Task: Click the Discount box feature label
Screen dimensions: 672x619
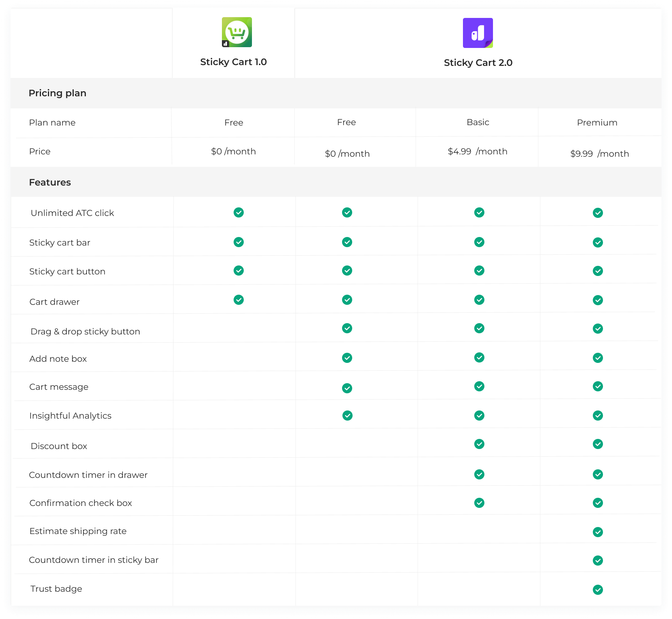Action: pyautogui.click(x=59, y=446)
